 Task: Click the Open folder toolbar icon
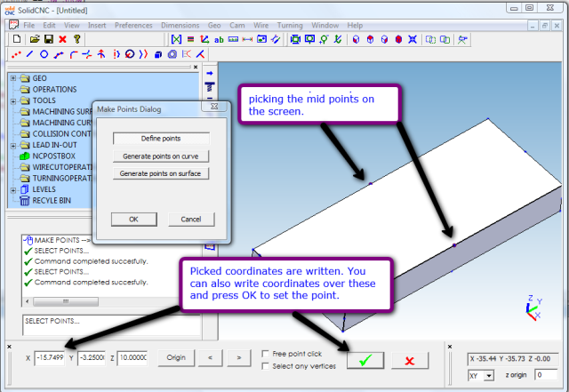pos(35,39)
